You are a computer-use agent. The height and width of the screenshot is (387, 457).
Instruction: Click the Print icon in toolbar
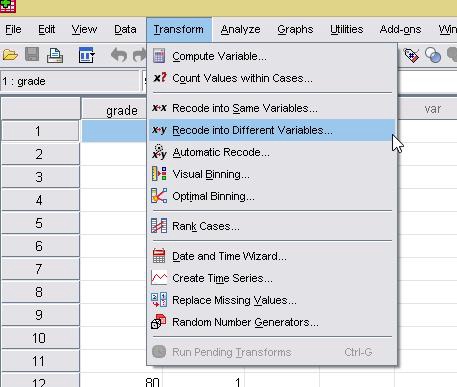click(55, 55)
